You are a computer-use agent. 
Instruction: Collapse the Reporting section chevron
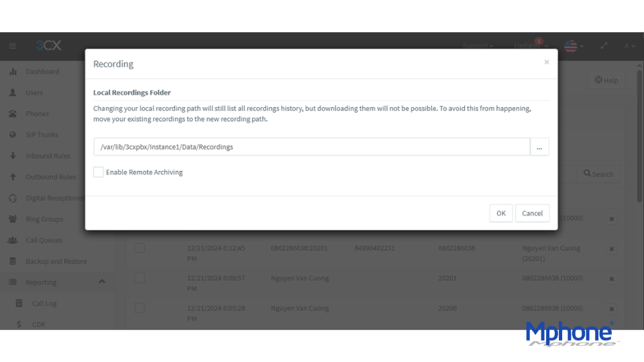click(102, 282)
